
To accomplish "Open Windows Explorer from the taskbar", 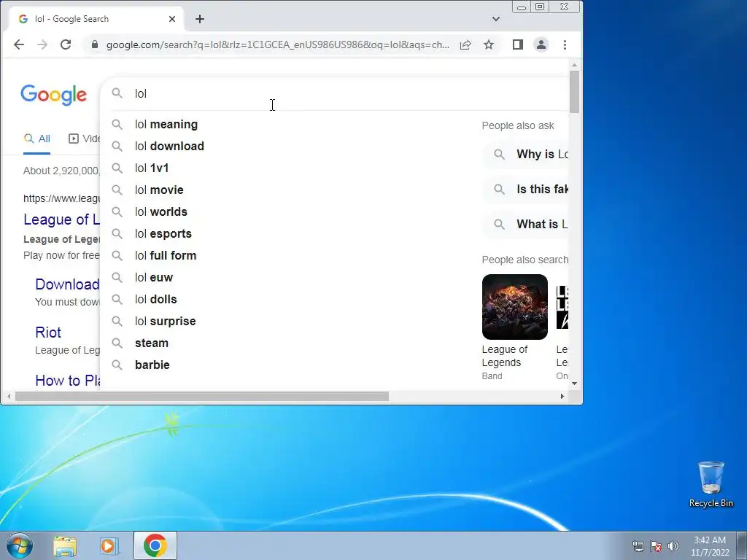I will pyautogui.click(x=65, y=545).
